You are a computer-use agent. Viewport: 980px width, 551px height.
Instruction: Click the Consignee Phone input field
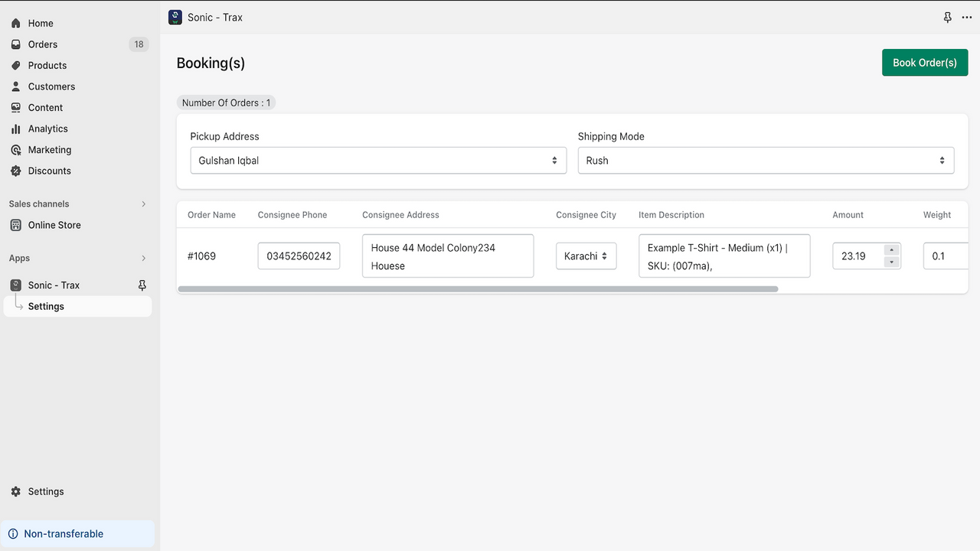click(299, 256)
